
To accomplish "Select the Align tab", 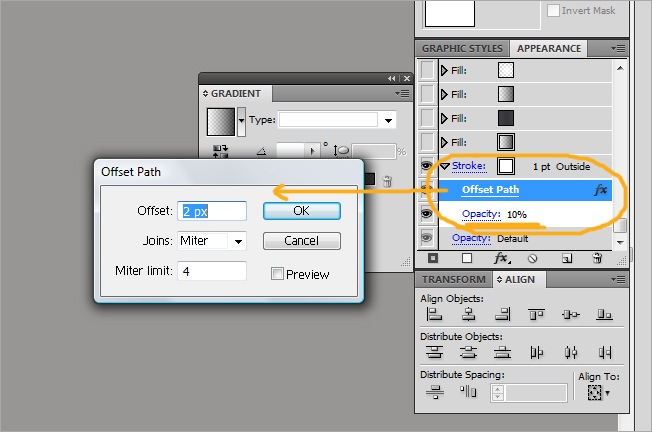I will [x=519, y=279].
